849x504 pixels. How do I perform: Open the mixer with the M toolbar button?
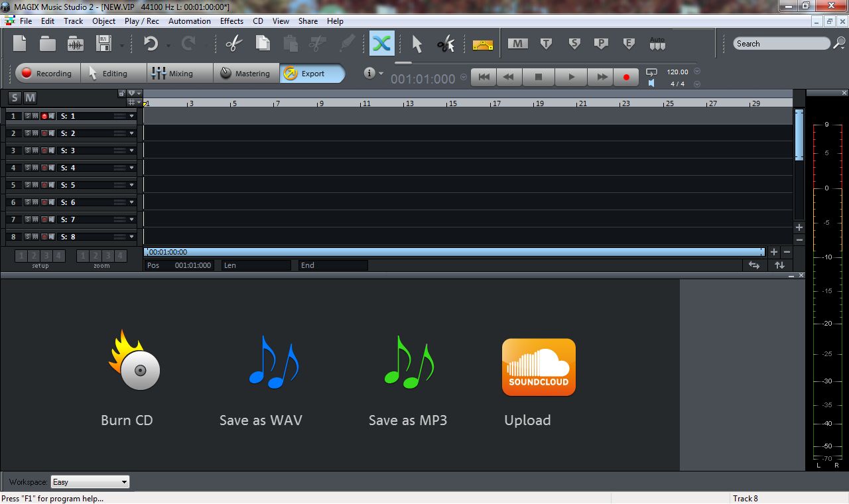pyautogui.click(x=517, y=44)
